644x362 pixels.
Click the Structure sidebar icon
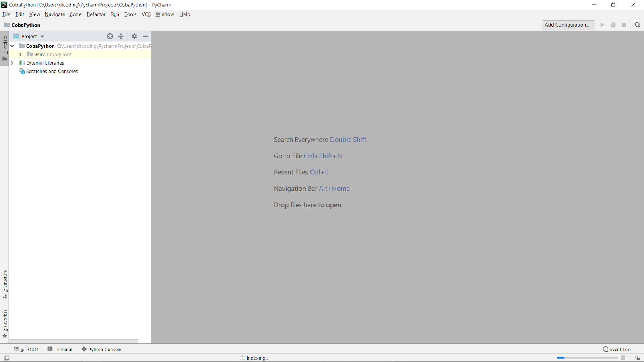click(x=5, y=296)
